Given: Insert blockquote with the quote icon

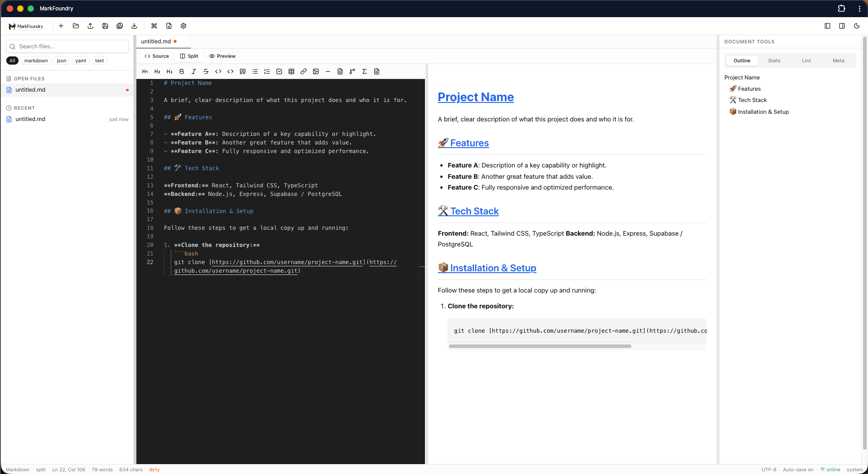Looking at the screenshot, I should pos(243,71).
